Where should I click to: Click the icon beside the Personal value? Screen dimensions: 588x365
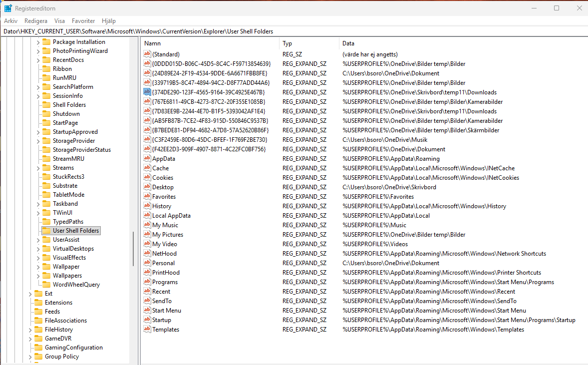147,263
